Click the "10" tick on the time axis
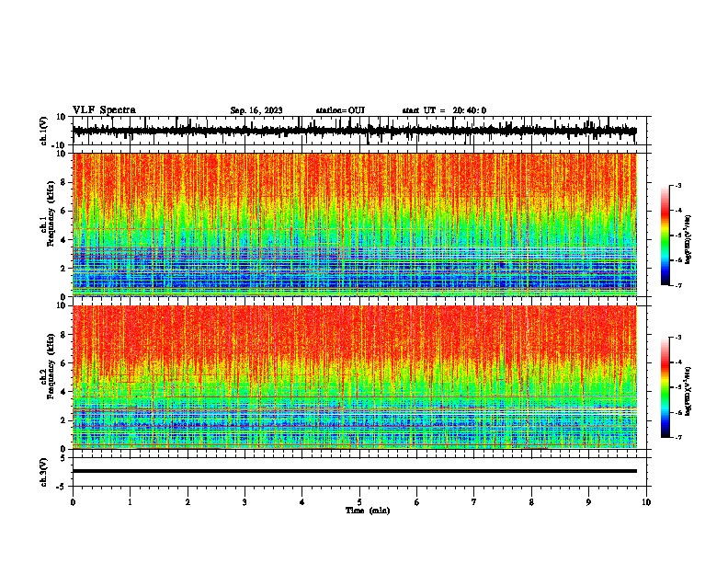Image resolution: width=728 pixels, height=563 pixels. tap(646, 502)
